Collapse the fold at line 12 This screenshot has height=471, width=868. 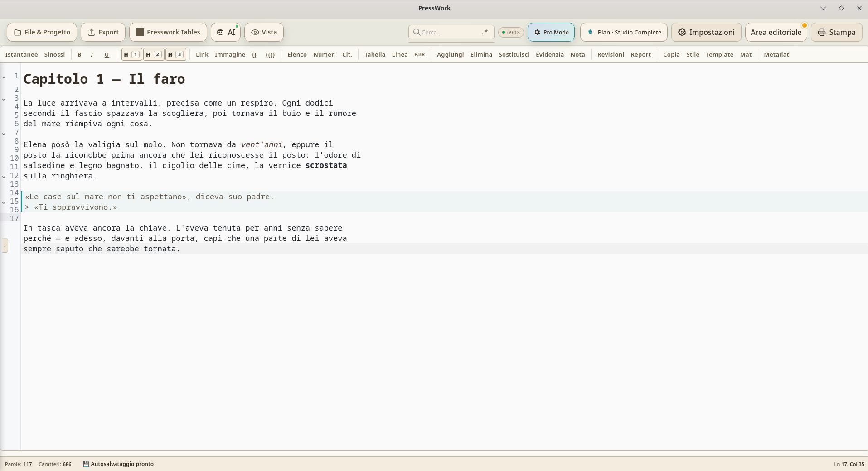4,177
